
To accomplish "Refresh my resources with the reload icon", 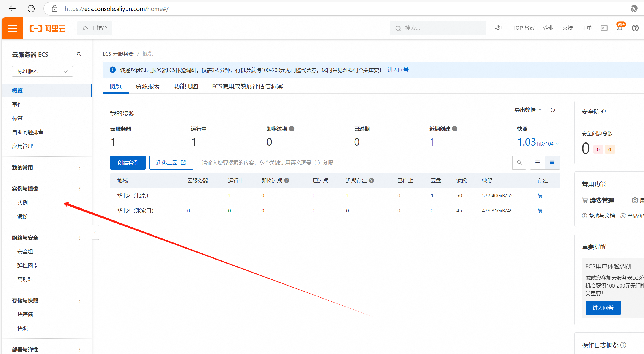I will tap(553, 110).
